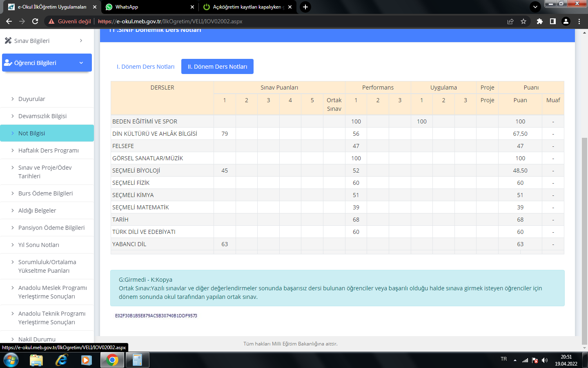Screen dimensions: 588x368
Task: Click the SEÇMELİ FİZİK course name
Action: pos(131,183)
